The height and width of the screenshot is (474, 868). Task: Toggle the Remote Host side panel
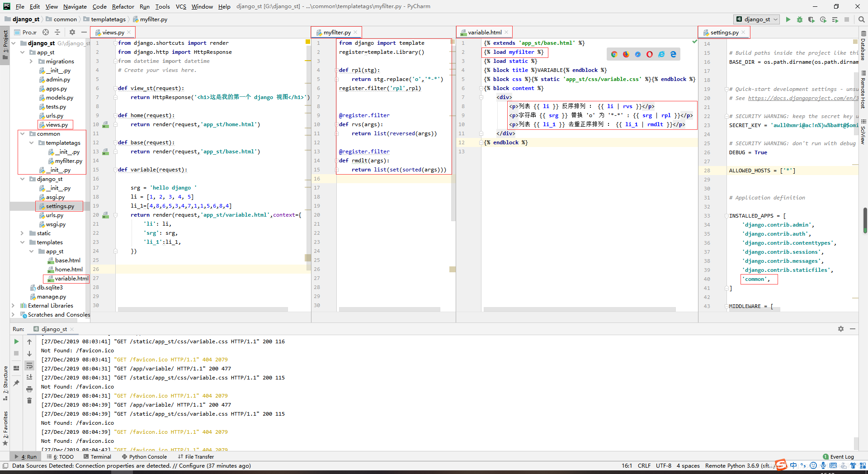tap(863, 90)
